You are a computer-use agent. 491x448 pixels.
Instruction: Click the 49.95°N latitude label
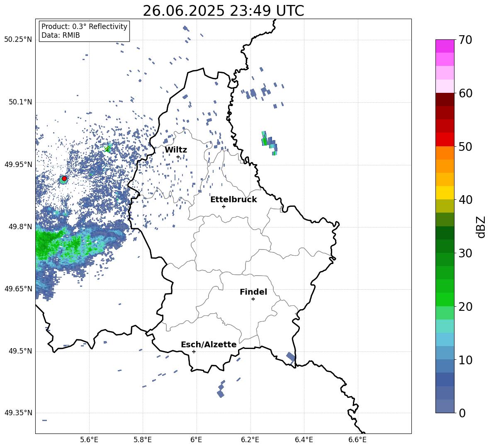click(18, 164)
